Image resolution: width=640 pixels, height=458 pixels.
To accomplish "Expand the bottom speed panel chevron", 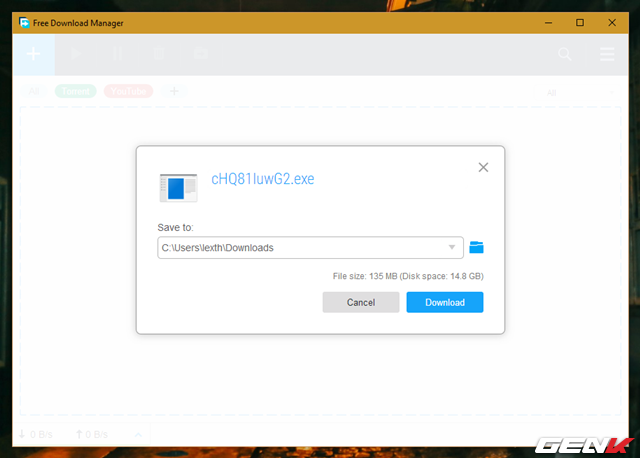I will click(x=138, y=435).
